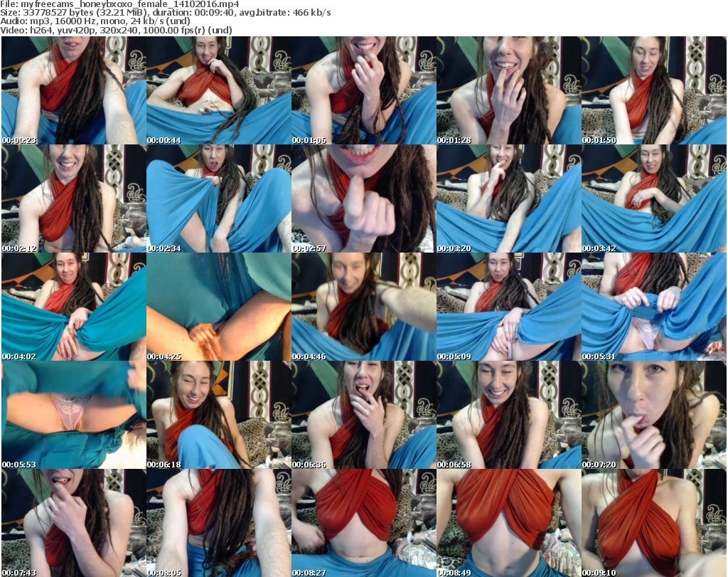The image size is (728, 577).
Task: Pick the frame timestamped 00:06:58
Action: (x=508, y=415)
